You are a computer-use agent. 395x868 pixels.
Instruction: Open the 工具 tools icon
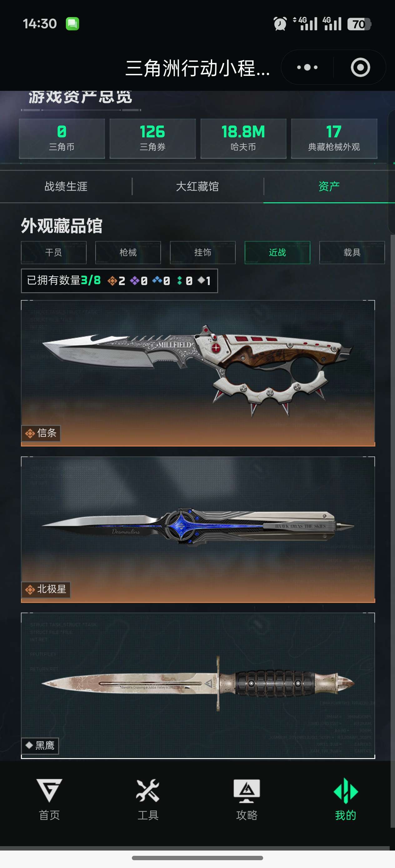click(x=148, y=790)
